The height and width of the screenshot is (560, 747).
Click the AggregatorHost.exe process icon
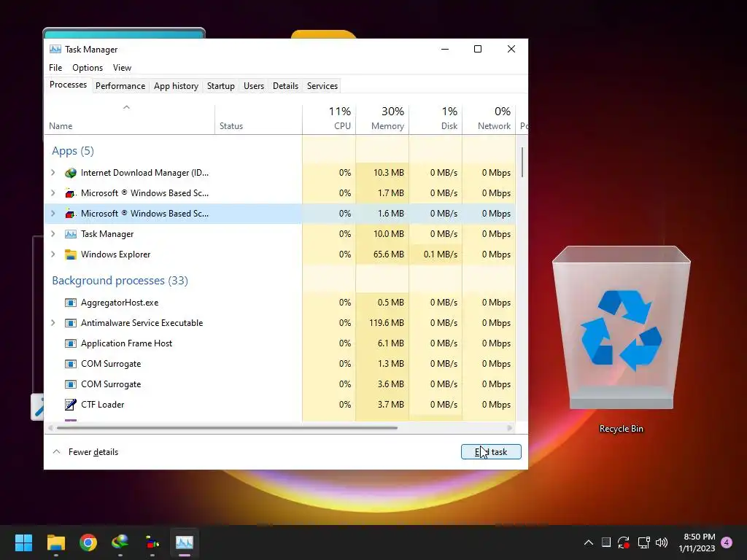(71, 303)
